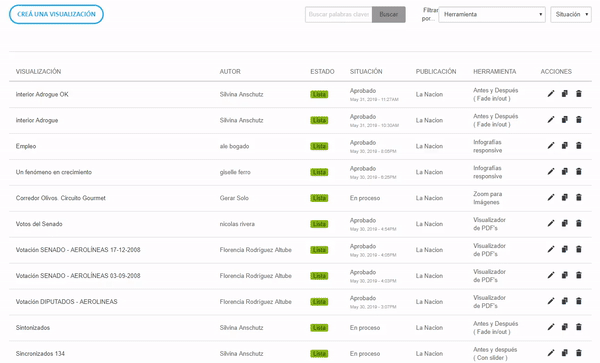Duplicate 'Votación SENADO - AEROLÍNEAS 17-12-2008'
This screenshot has height=363, width=600.
(x=564, y=249)
